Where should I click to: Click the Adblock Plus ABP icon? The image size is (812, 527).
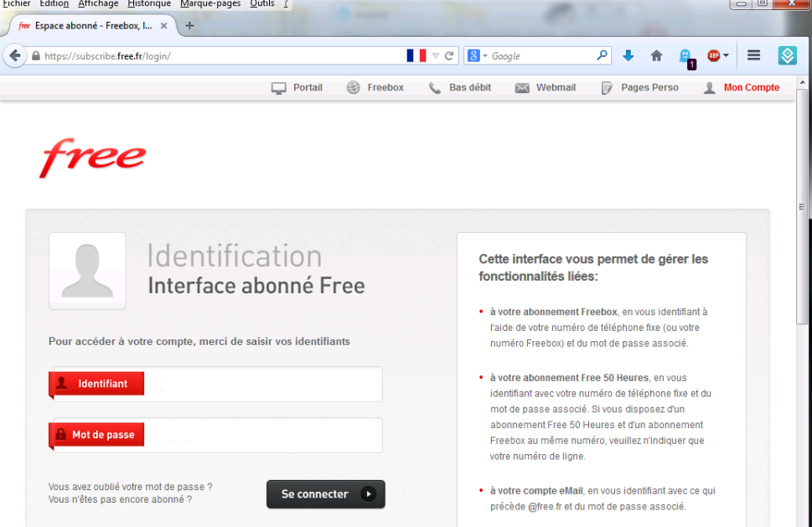[x=713, y=56]
